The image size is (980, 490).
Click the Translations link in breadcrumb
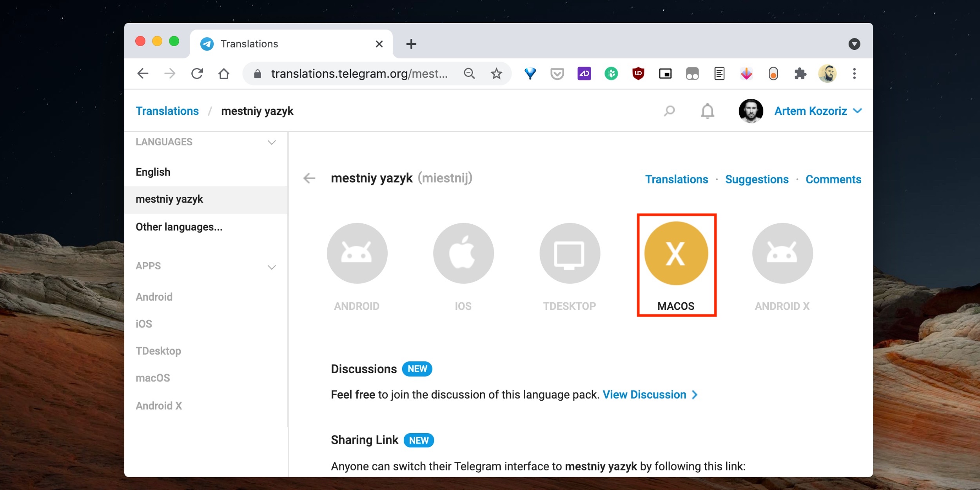click(x=169, y=111)
